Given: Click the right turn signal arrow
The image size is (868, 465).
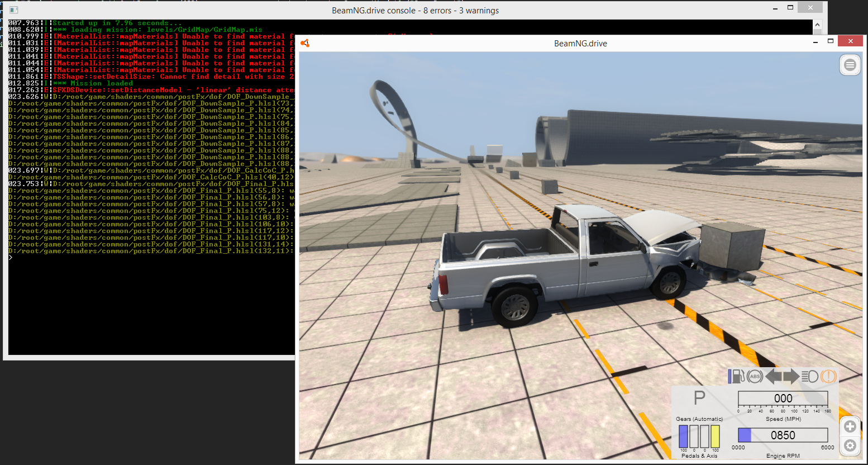Looking at the screenshot, I should coord(791,376).
